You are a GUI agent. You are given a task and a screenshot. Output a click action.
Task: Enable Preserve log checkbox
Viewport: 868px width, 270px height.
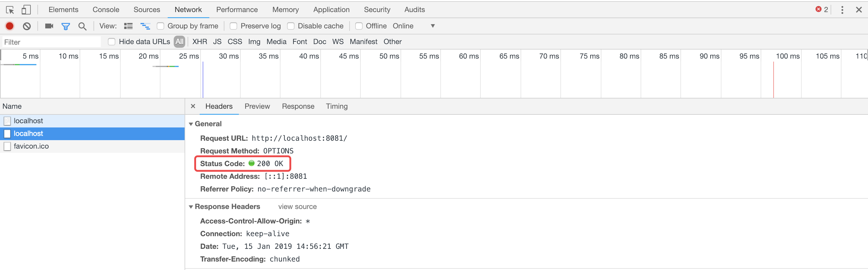tap(233, 26)
